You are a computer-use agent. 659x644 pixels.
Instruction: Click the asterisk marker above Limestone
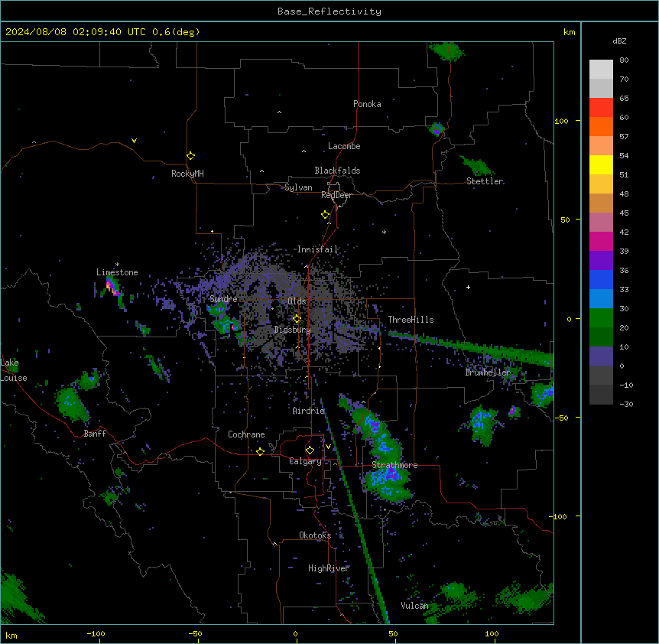tap(117, 265)
